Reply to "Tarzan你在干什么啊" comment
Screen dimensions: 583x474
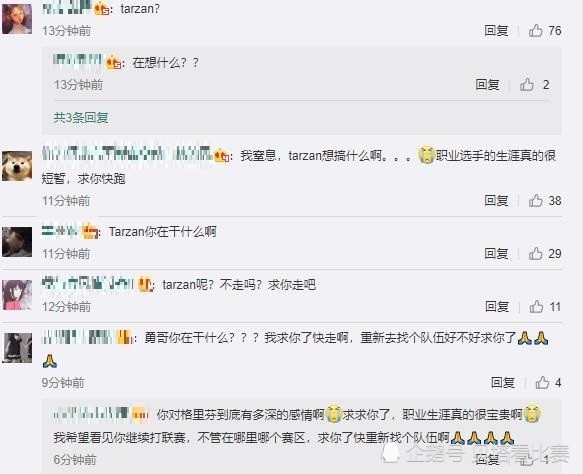496,254
